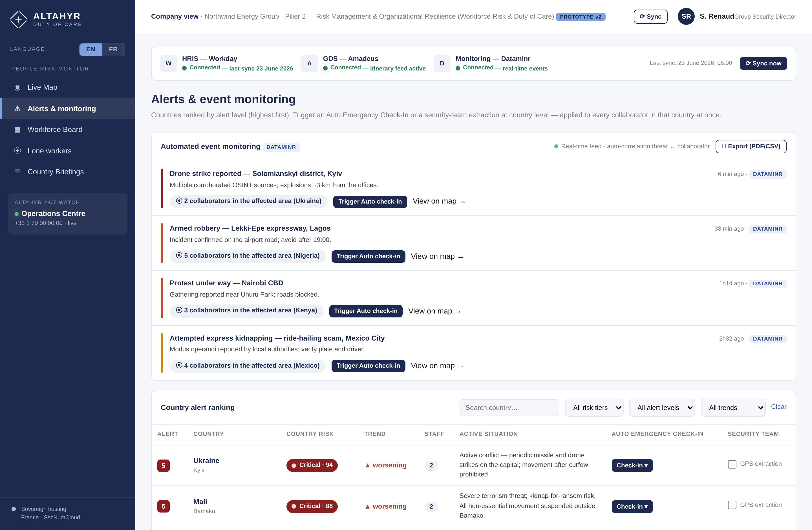
Task: Open the Live Map page
Action: point(68,88)
